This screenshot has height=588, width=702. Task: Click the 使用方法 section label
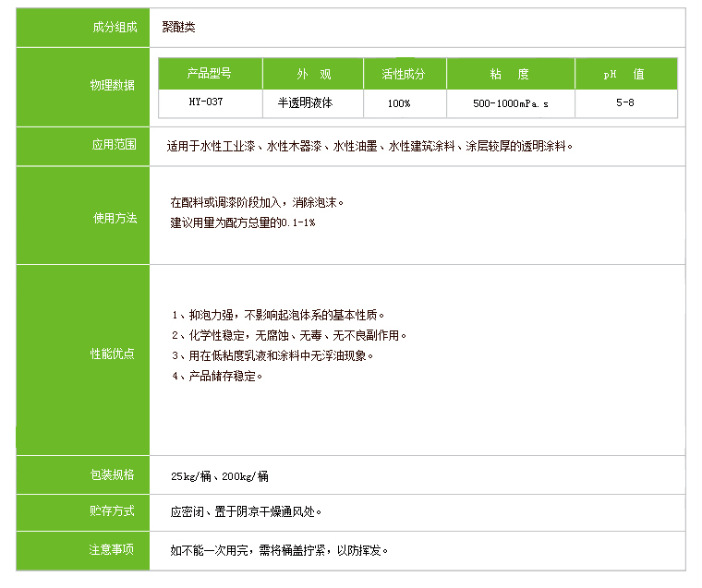click(x=113, y=219)
